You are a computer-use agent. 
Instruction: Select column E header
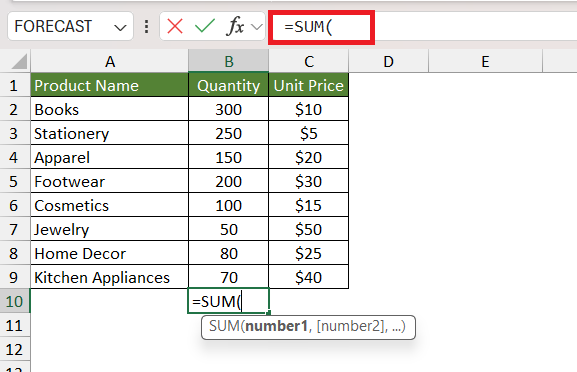pos(485,61)
